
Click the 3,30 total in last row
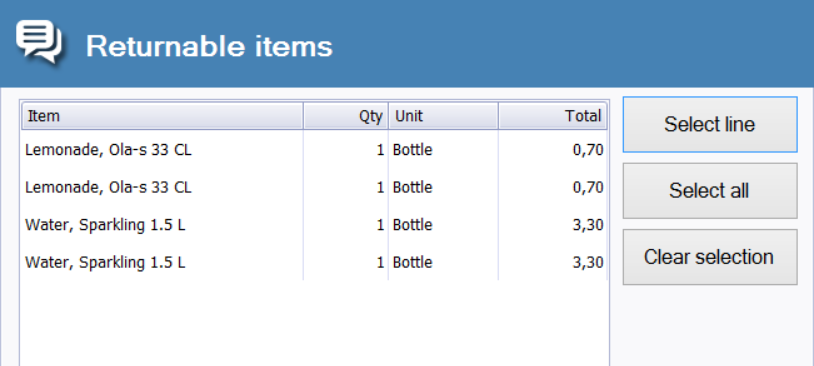point(588,263)
